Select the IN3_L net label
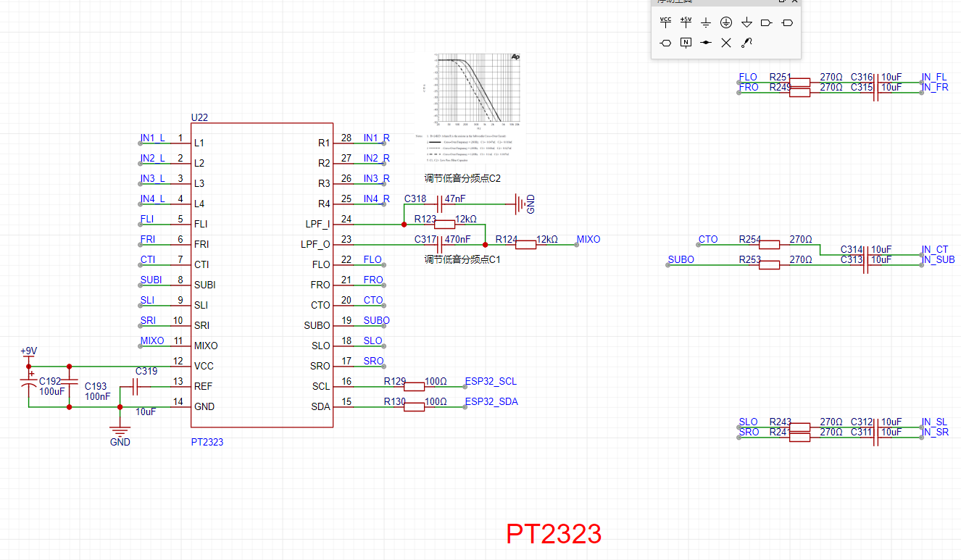 [x=152, y=178]
